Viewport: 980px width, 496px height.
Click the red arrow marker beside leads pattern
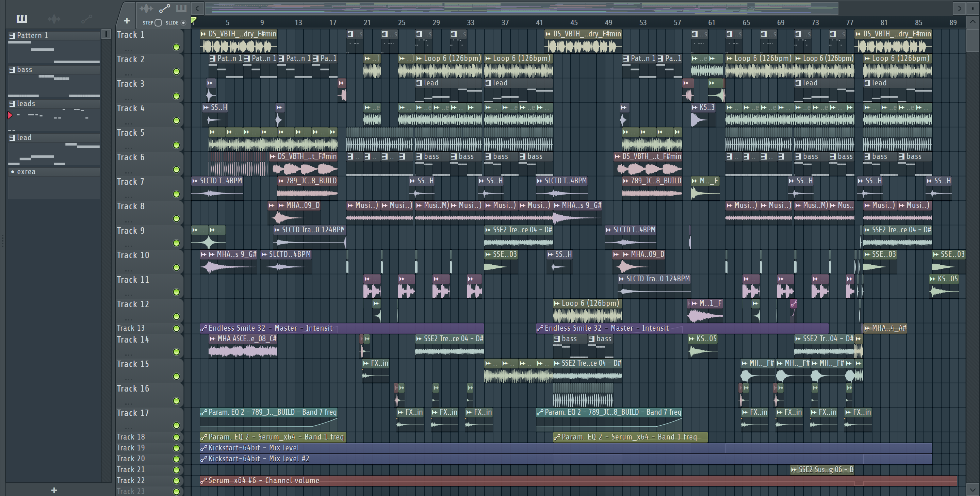tap(10, 115)
